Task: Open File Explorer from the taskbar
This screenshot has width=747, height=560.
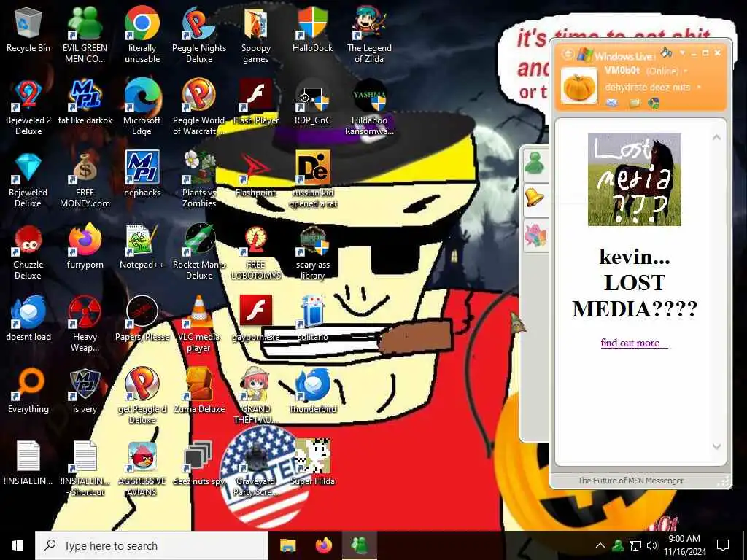Action: click(x=287, y=545)
